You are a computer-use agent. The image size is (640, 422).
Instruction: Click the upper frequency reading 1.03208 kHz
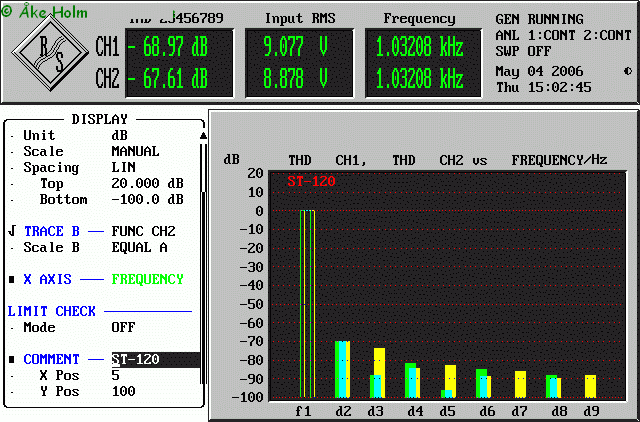point(420,47)
